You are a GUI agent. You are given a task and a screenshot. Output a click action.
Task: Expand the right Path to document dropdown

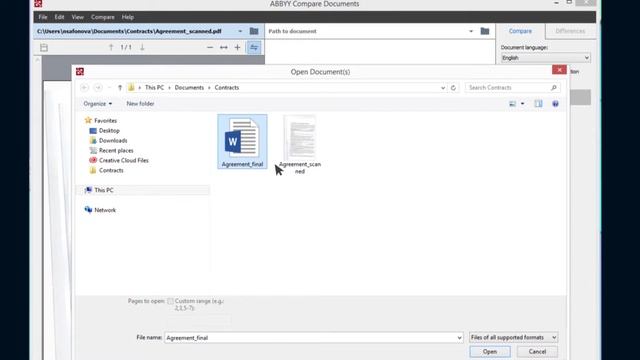(471, 31)
